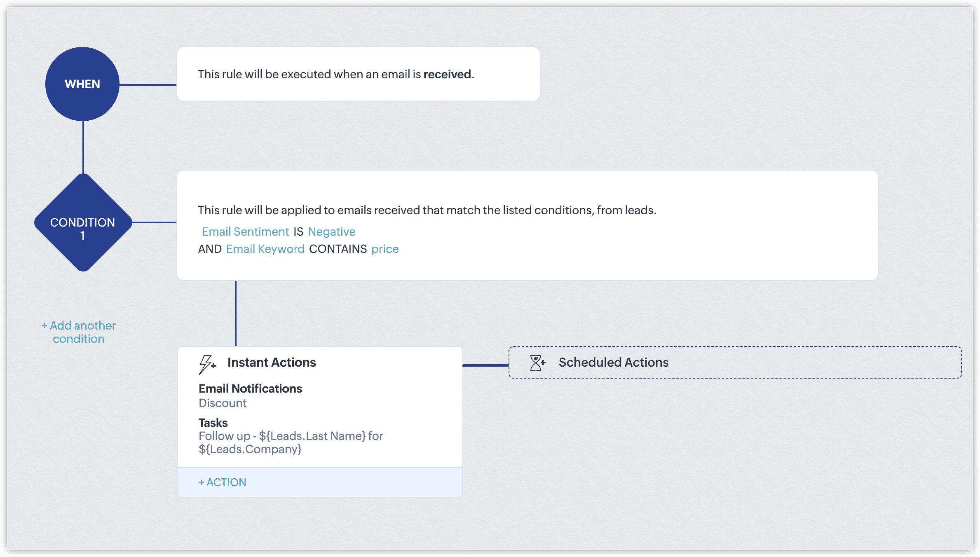This screenshot has width=980, height=557.
Task: Click the Instant Actions heading
Action: point(272,363)
